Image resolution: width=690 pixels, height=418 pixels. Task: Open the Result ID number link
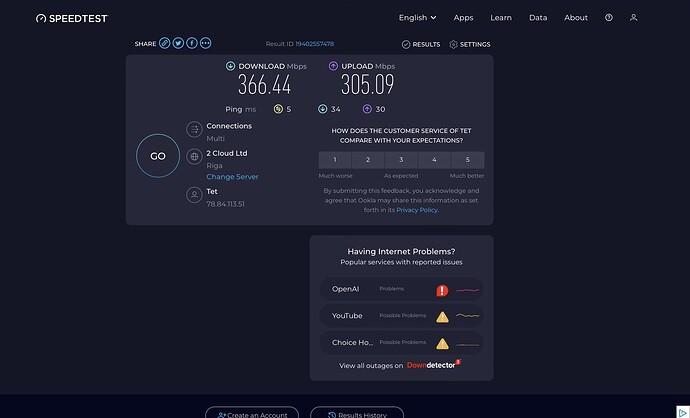point(315,44)
